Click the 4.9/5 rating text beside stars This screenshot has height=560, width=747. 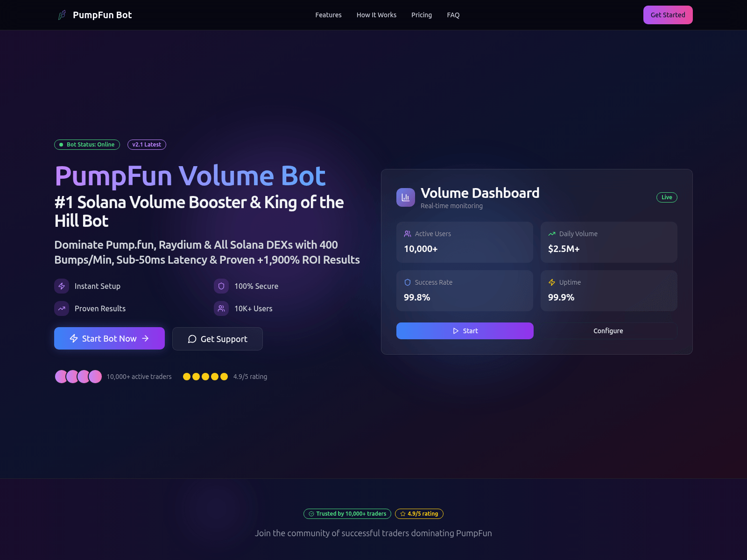(250, 377)
